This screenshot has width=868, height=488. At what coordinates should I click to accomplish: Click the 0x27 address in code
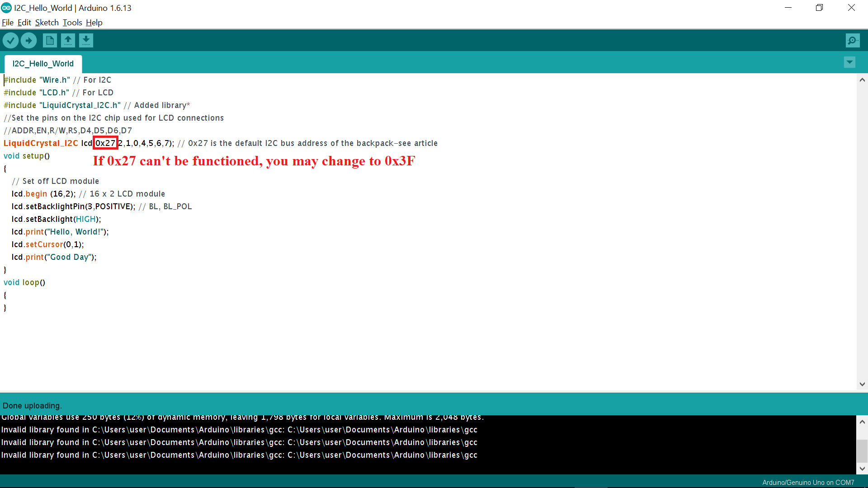pos(105,143)
